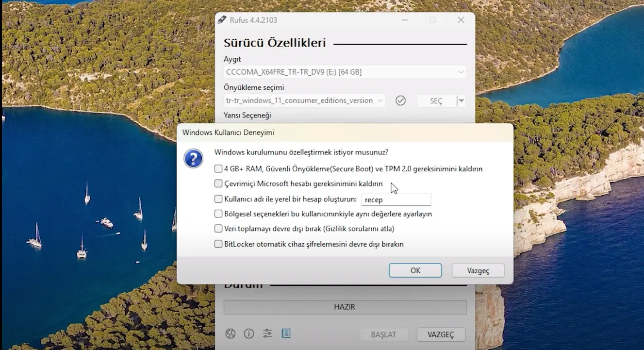Cancel the dialog with Vazgeç
Viewport: 644px width, 350px height.
(478, 270)
